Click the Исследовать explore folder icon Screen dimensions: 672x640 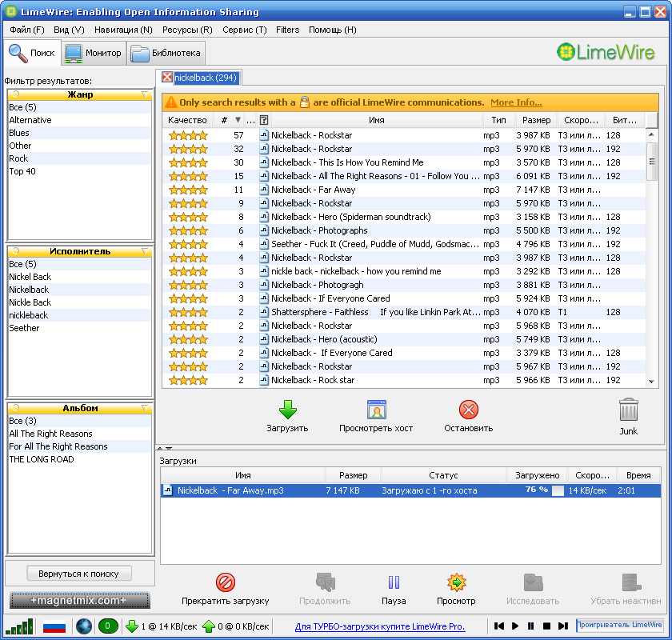click(533, 582)
